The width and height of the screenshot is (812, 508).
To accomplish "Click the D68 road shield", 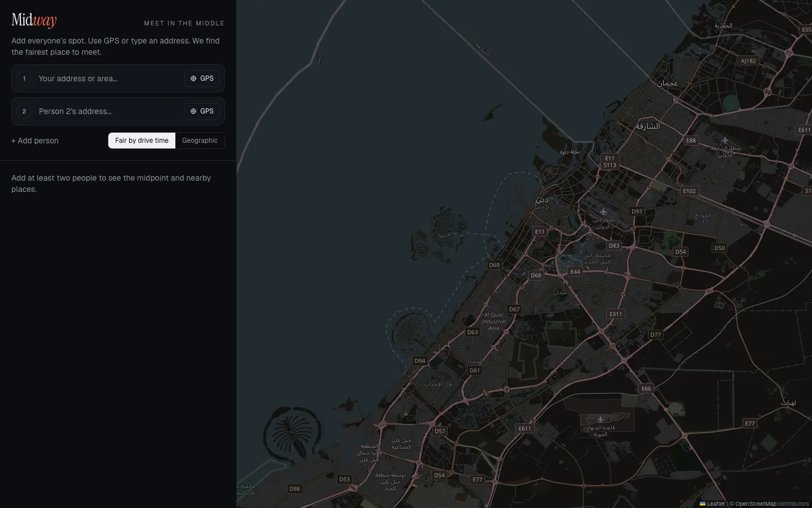I will (x=536, y=275).
